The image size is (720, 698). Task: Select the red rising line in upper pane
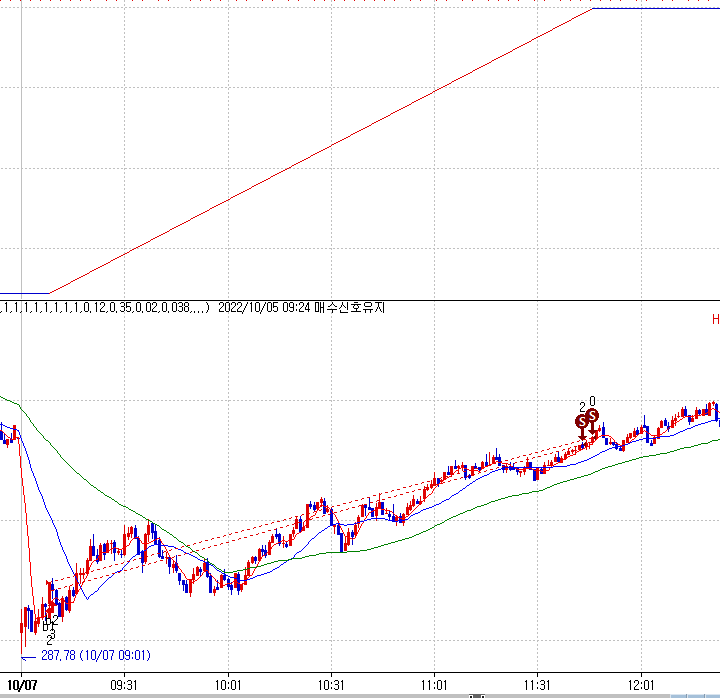[320, 151]
